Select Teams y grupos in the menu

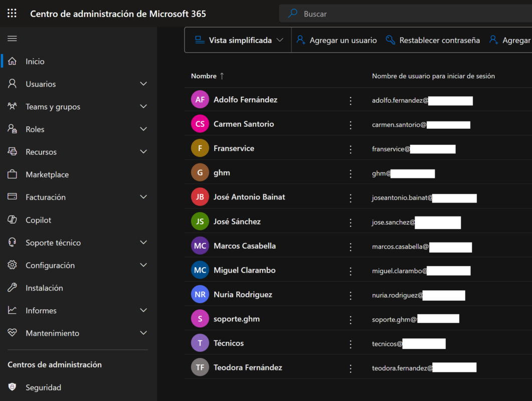(x=53, y=106)
